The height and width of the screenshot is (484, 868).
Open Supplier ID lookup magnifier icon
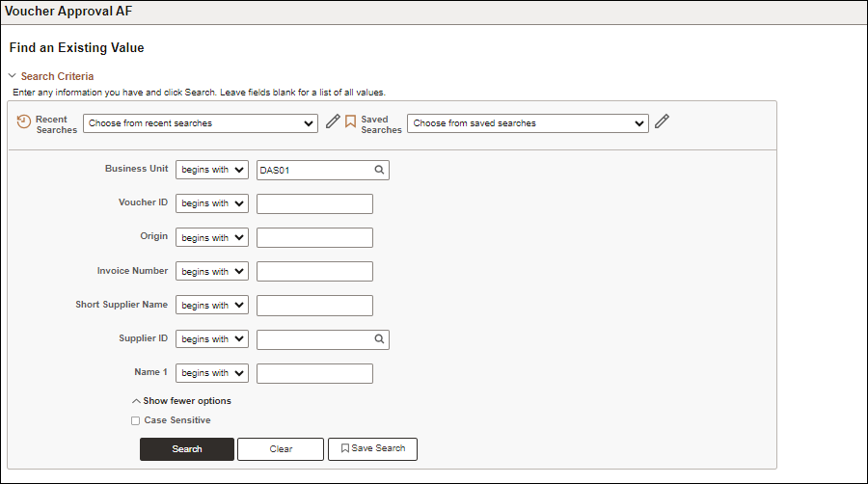379,339
